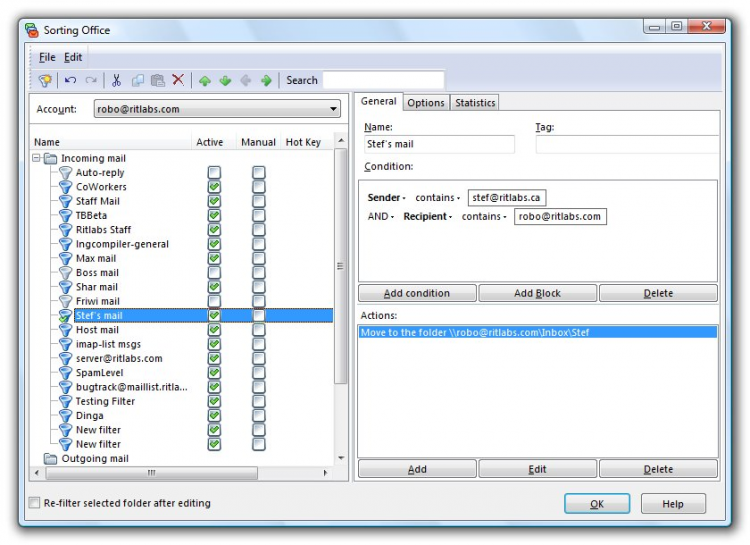Click the Undo toolbar icon
The height and width of the screenshot is (545, 750).
click(x=70, y=80)
